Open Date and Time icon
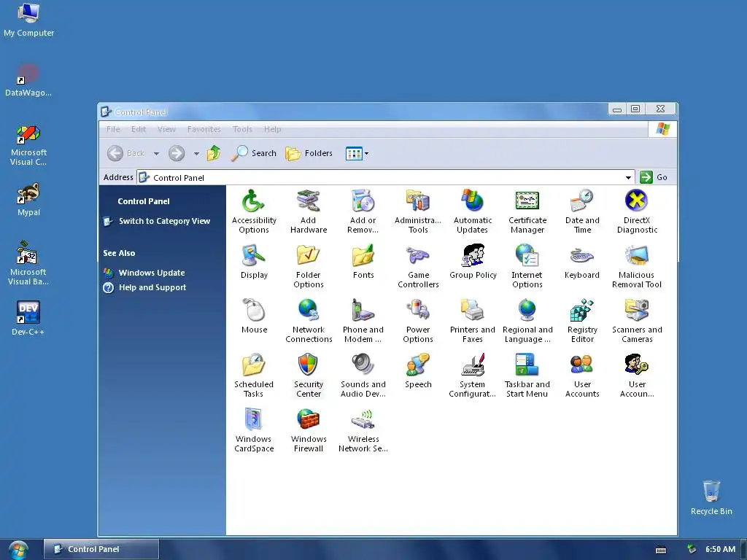Image resolution: width=747 pixels, height=560 pixels. (582, 211)
